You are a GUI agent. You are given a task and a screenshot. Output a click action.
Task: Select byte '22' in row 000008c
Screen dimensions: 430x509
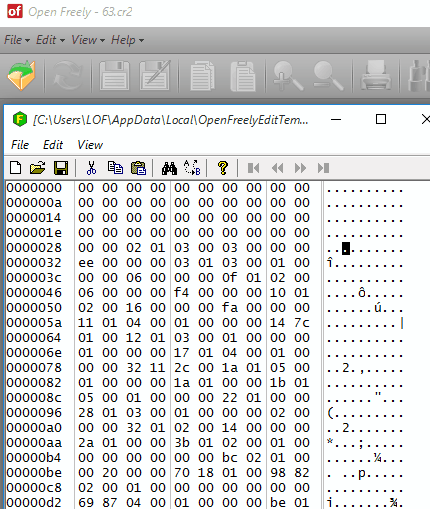point(230,398)
